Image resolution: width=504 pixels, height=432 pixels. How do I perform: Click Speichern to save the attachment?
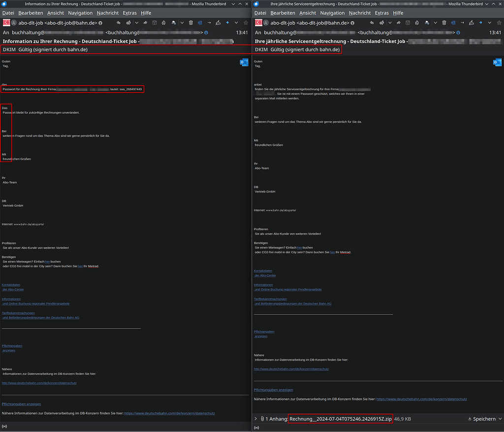[482, 419]
